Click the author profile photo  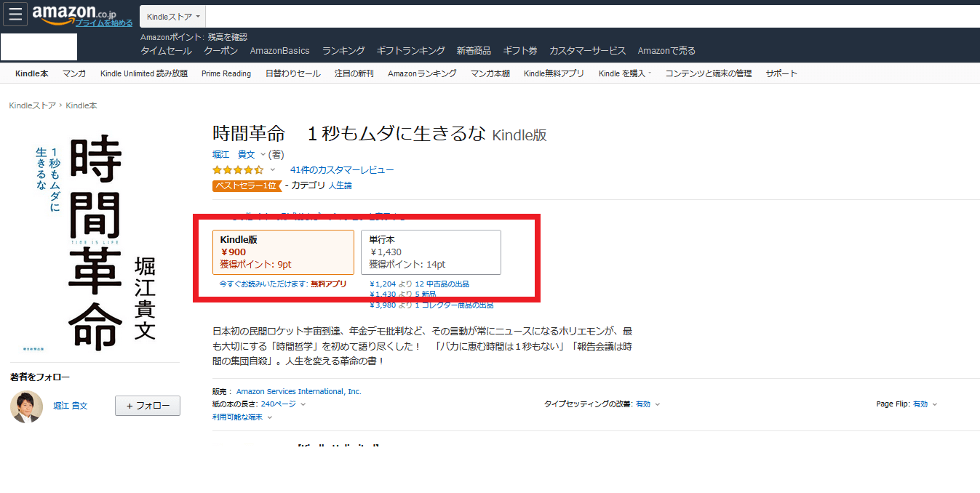coord(26,406)
